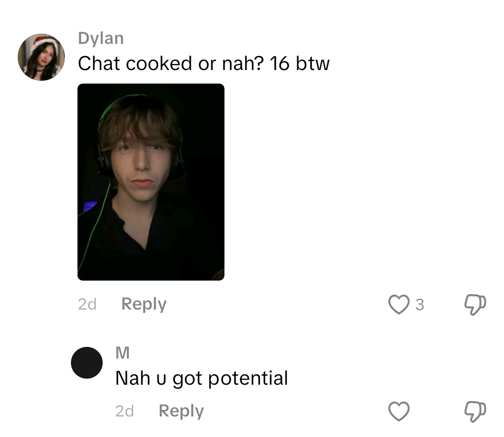The height and width of the screenshot is (437, 504).
Task: Select the 'Chat cooked or nah?' comment text
Action: coord(171,63)
